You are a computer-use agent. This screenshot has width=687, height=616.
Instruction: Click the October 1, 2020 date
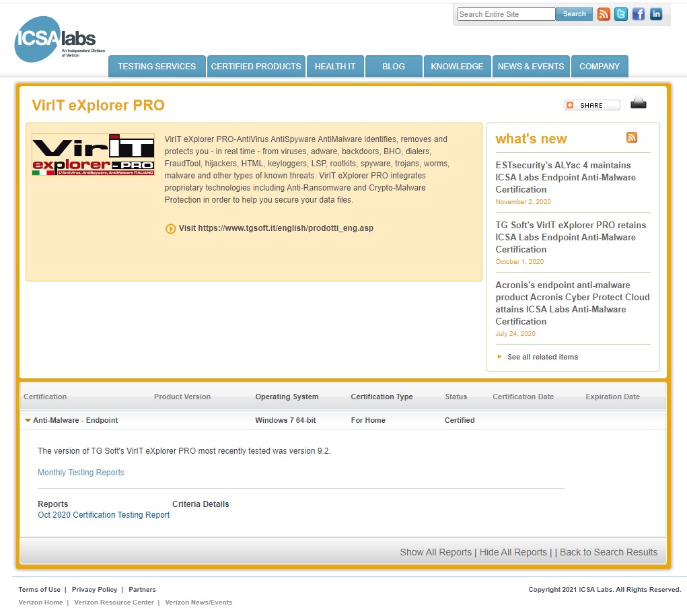click(519, 261)
